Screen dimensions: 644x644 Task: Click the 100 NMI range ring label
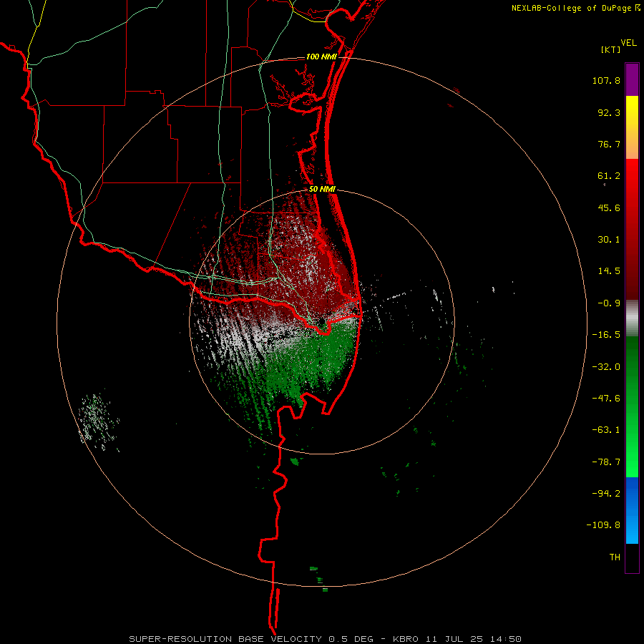[321, 57]
